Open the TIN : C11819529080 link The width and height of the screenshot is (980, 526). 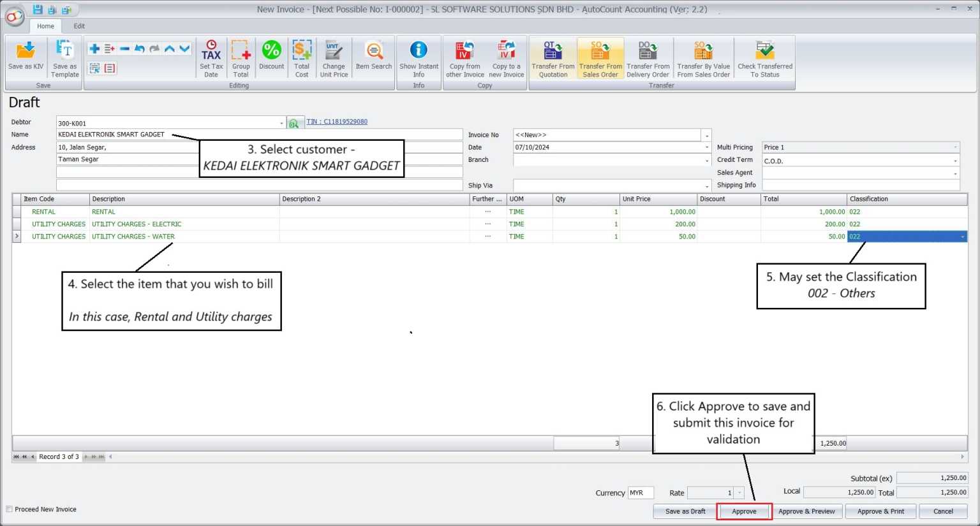click(337, 122)
